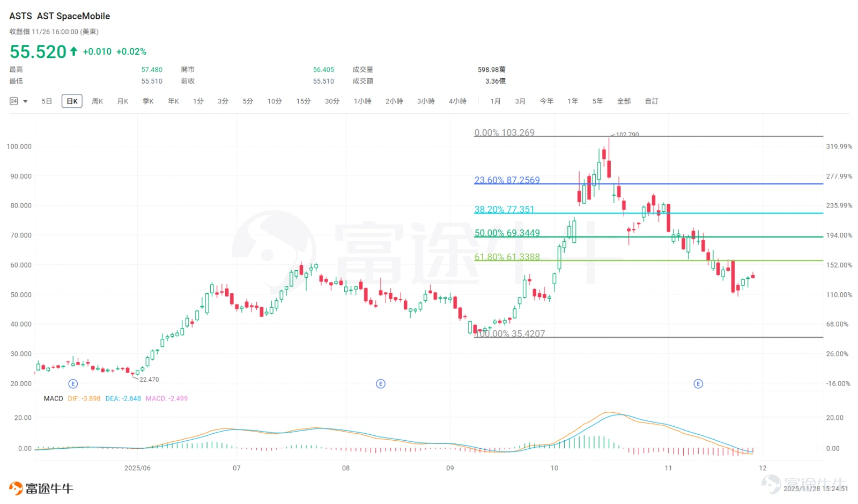This screenshot has width=858, height=504.
Task: Click the earnings E marker near 11
Action: point(698,383)
